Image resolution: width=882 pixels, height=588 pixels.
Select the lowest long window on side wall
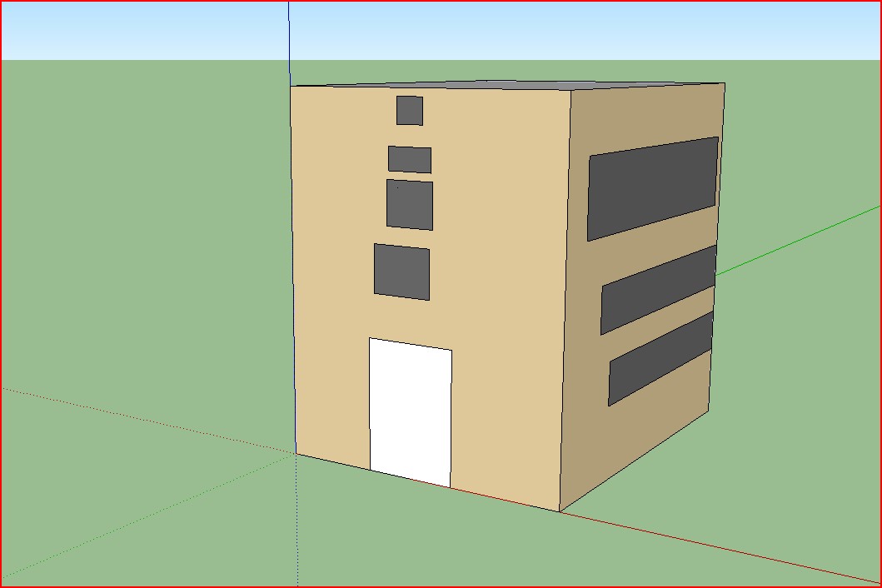point(660,359)
